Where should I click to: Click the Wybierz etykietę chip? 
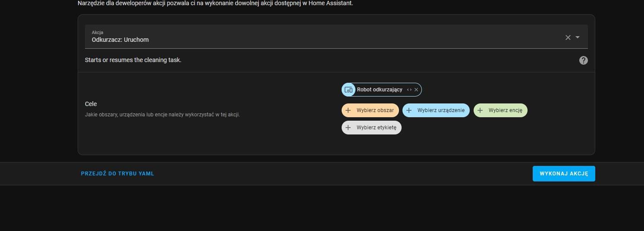371,128
